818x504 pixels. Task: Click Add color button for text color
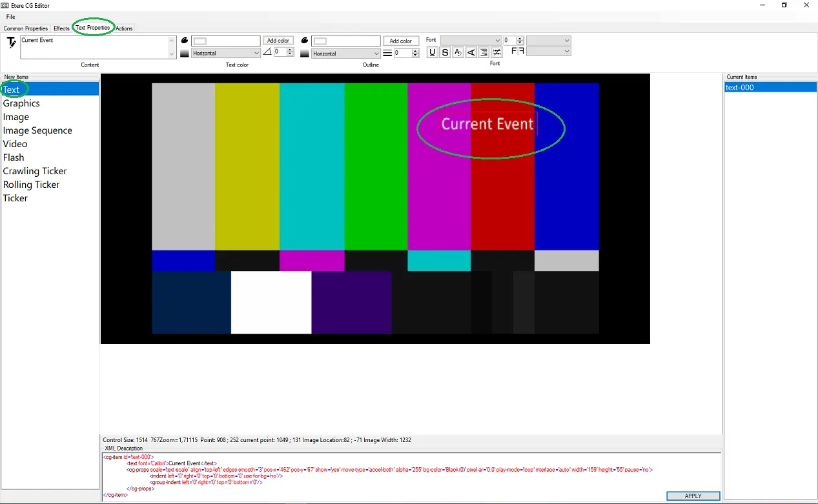coord(278,41)
